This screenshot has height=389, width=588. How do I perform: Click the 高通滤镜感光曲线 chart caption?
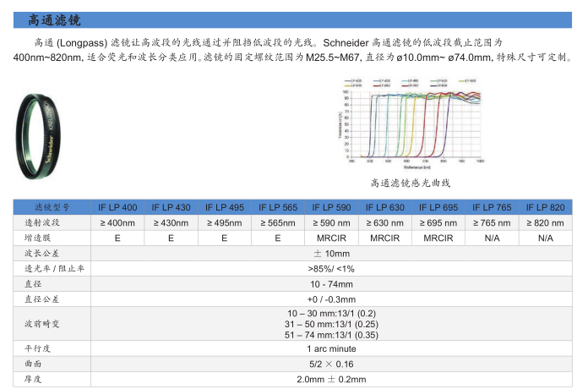click(411, 182)
